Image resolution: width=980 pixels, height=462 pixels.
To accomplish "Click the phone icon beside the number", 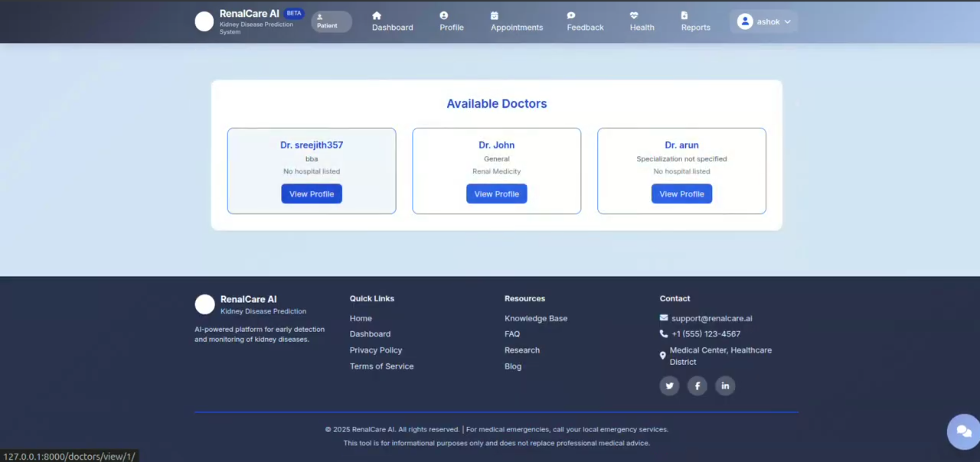I will (663, 333).
